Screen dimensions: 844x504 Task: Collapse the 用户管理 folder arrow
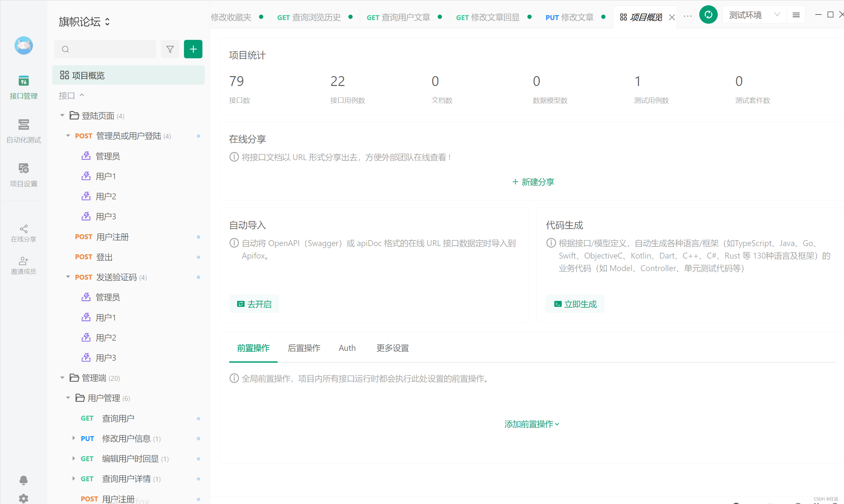click(68, 398)
